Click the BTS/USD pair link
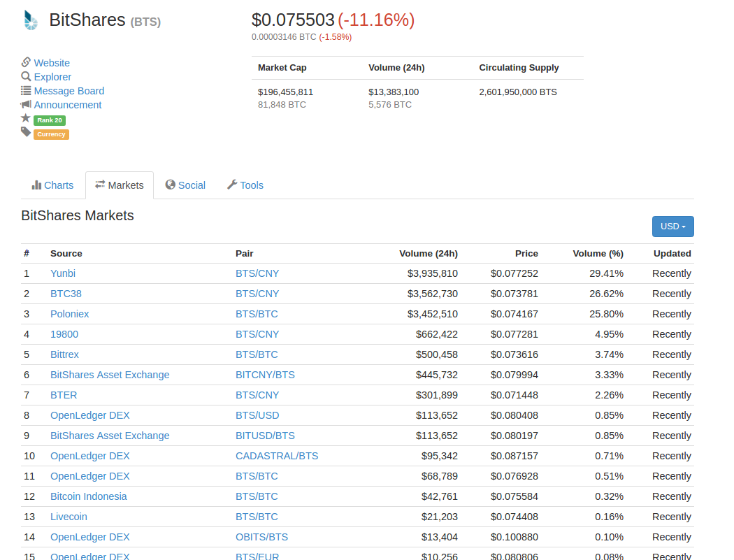Screen dimensions: 734x560 [257, 415]
